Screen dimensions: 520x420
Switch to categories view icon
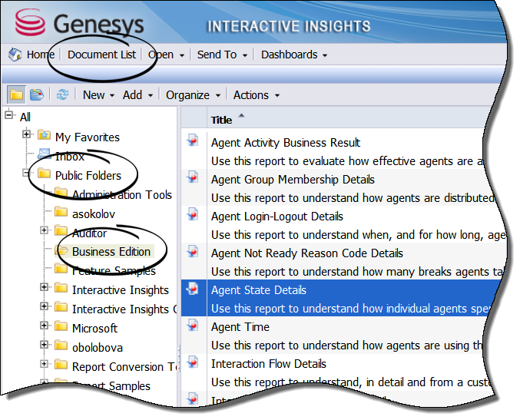coord(36,94)
